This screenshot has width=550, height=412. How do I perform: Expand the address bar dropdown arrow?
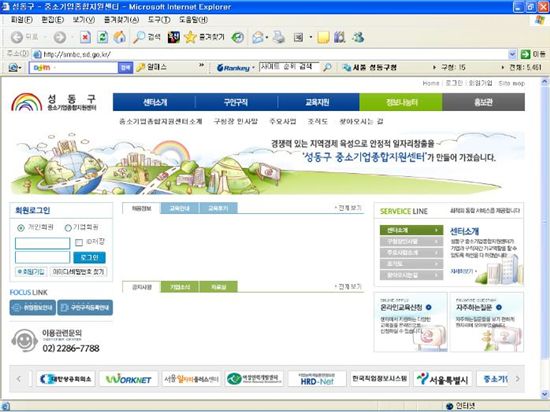tap(512, 54)
